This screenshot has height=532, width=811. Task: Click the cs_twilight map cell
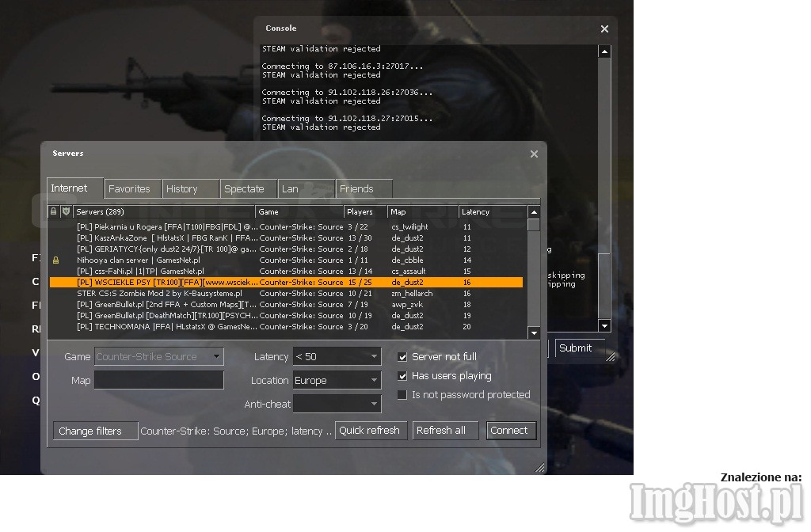point(409,226)
